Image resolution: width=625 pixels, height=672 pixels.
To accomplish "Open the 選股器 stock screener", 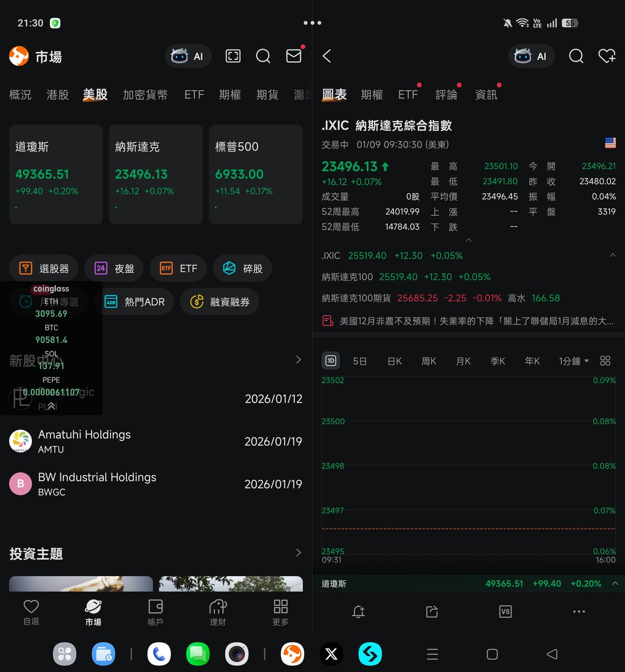I will tap(44, 268).
